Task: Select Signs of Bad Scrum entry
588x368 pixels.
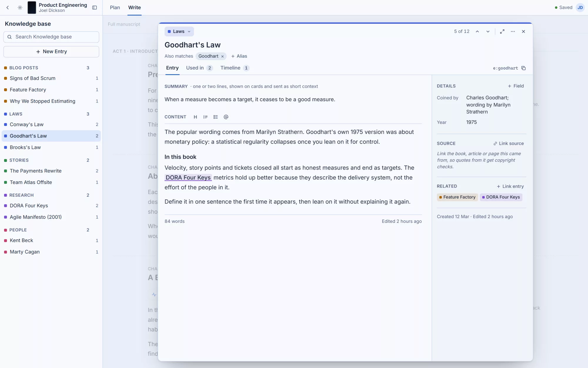Action: pyautogui.click(x=51, y=78)
